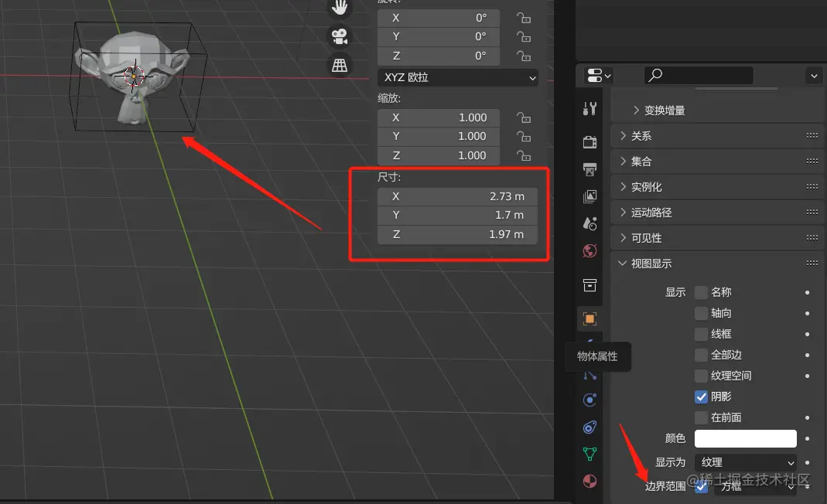Open the Physics properties tab

(589, 400)
